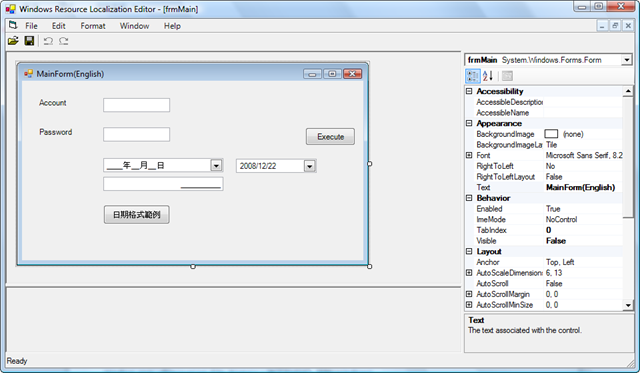The height and width of the screenshot is (373, 640).
Task: Click the Save floppy disk icon
Action: [29, 41]
